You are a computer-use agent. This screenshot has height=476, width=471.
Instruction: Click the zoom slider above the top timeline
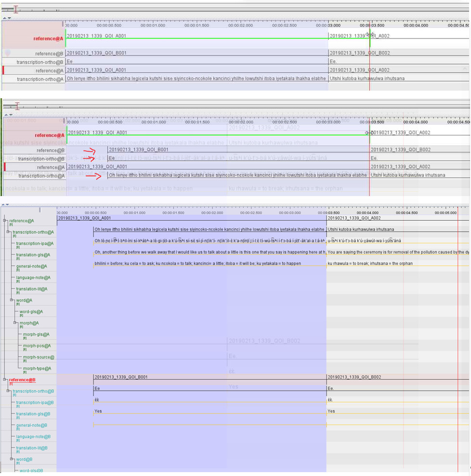point(16,9)
